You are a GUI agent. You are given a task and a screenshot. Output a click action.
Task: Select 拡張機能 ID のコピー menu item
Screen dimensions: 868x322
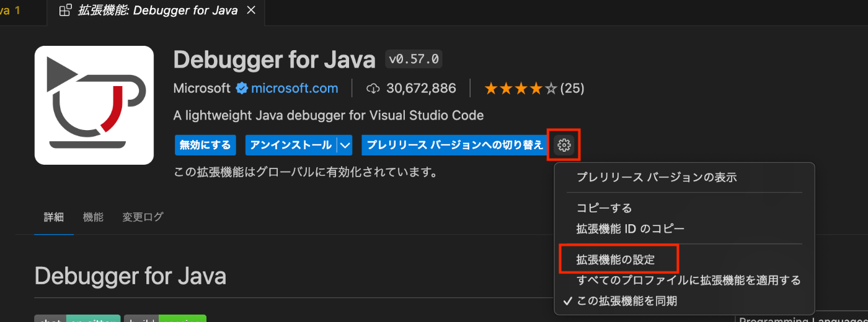coord(684,228)
